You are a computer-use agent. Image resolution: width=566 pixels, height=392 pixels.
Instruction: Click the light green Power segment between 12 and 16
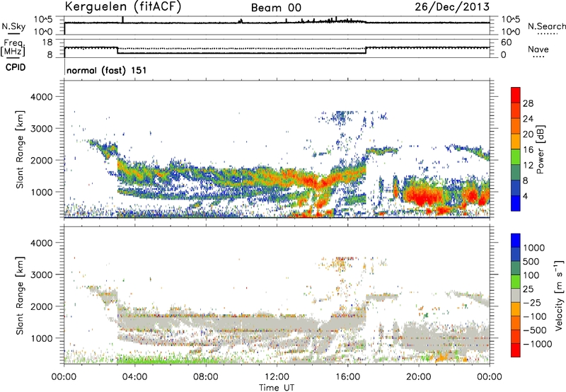pyautogui.click(x=516, y=157)
